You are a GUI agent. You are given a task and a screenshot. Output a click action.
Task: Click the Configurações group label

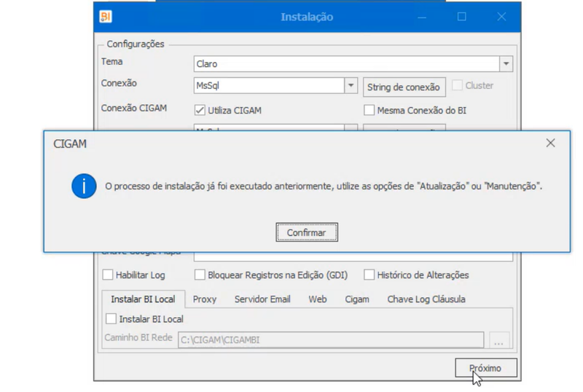(x=136, y=44)
